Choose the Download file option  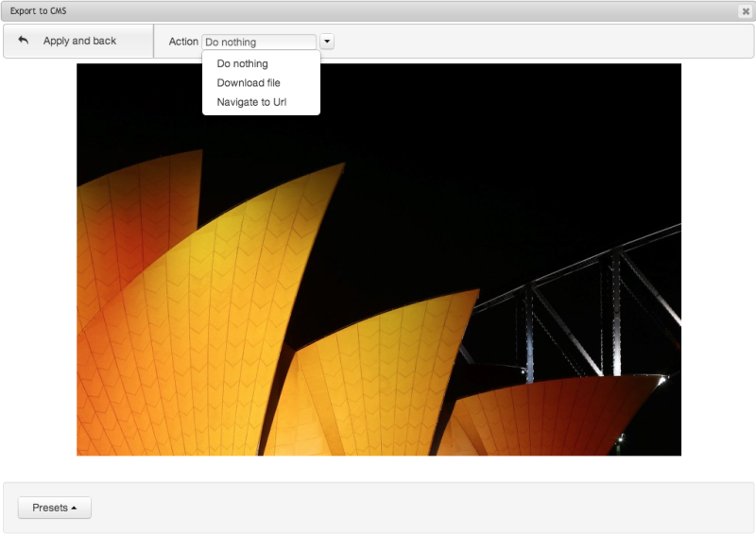point(261,83)
